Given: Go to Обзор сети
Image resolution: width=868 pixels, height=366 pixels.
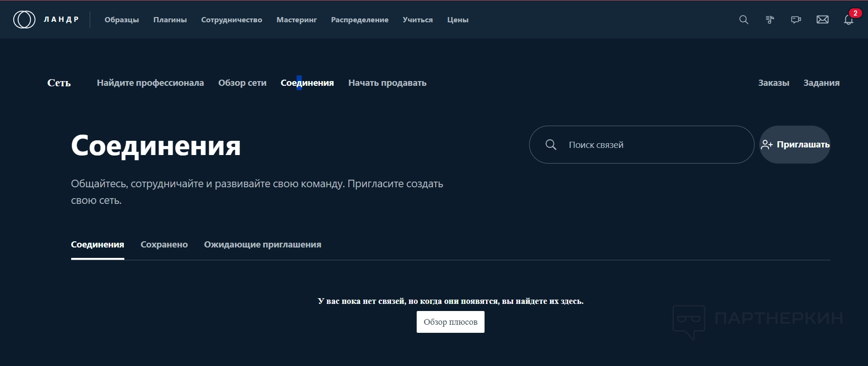Looking at the screenshot, I should click(x=242, y=83).
